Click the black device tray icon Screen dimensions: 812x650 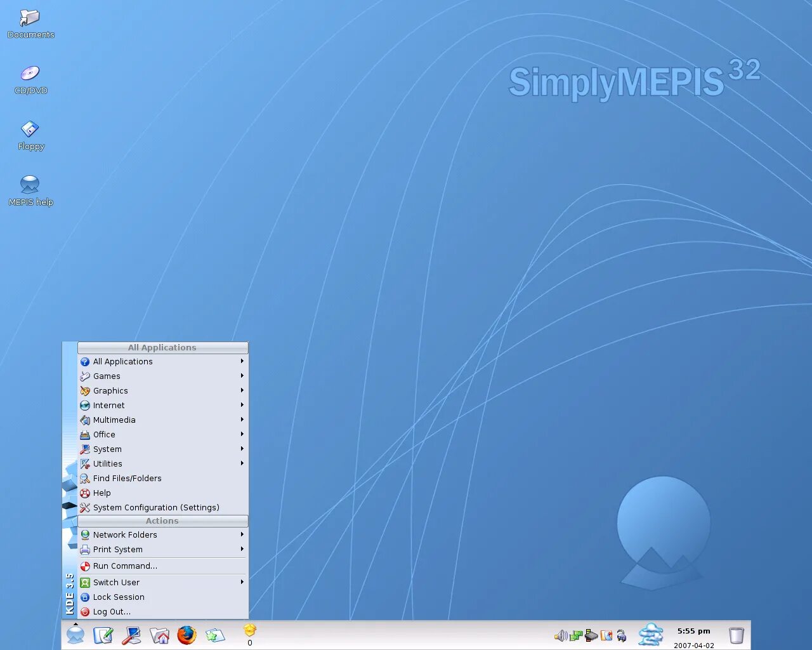[591, 635]
